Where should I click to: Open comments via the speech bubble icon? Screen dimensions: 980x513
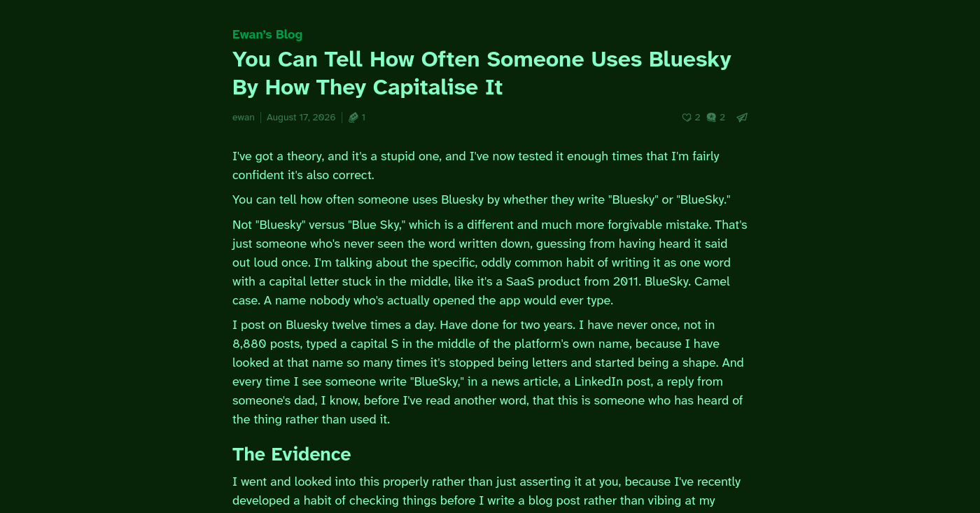711,118
